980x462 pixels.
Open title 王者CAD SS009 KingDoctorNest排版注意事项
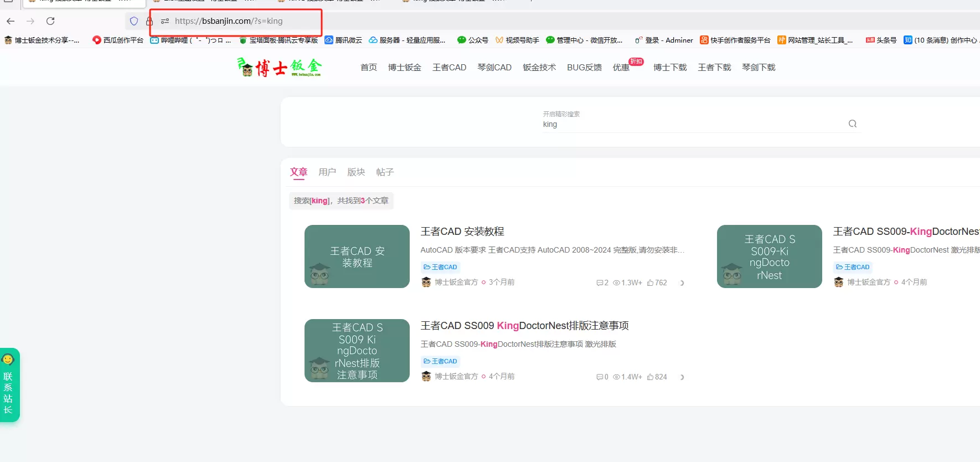pos(524,326)
